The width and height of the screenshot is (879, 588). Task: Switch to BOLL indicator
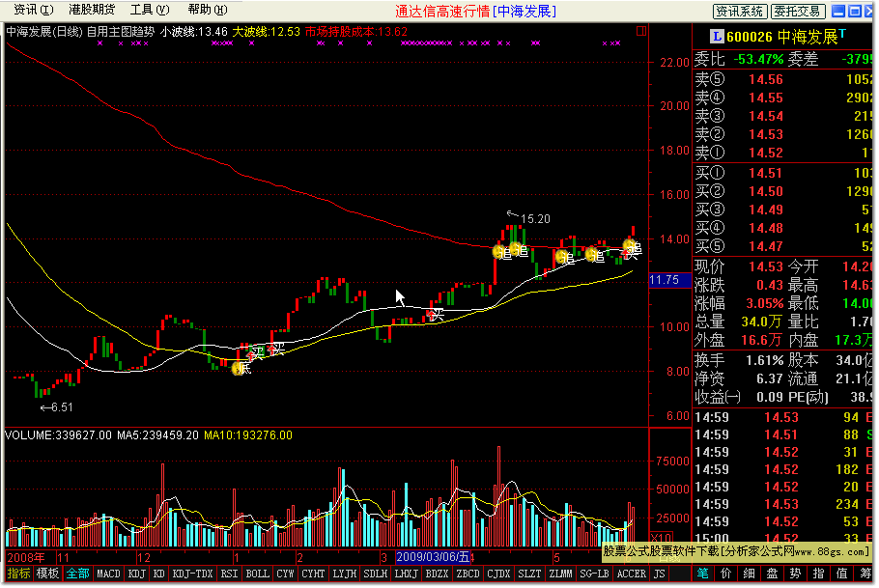[257, 574]
